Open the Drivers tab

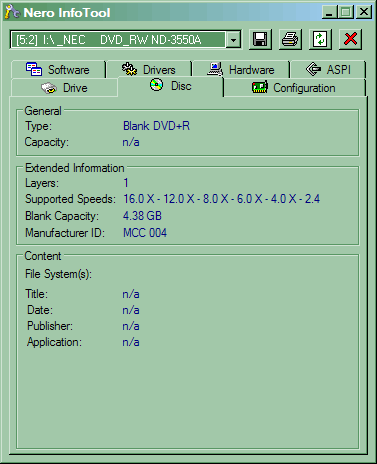[149, 70]
